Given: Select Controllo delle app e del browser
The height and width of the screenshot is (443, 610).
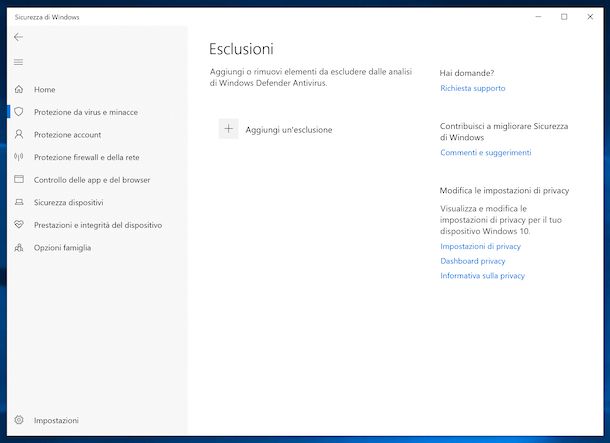Looking at the screenshot, I should (92, 180).
